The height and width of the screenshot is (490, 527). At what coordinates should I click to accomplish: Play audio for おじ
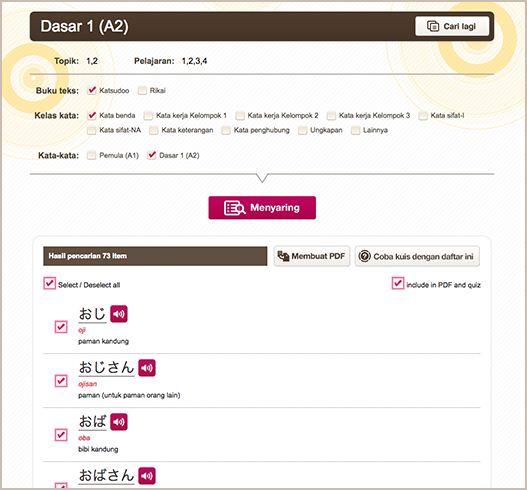(119, 314)
